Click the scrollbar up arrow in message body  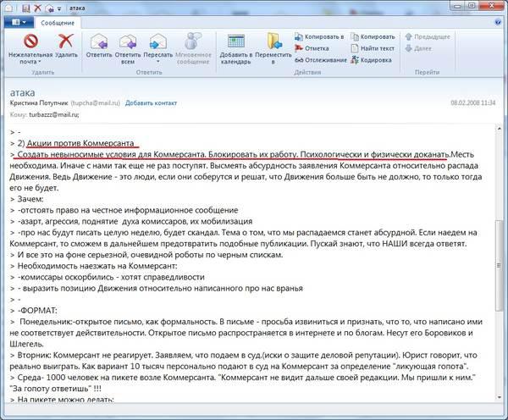click(500, 129)
